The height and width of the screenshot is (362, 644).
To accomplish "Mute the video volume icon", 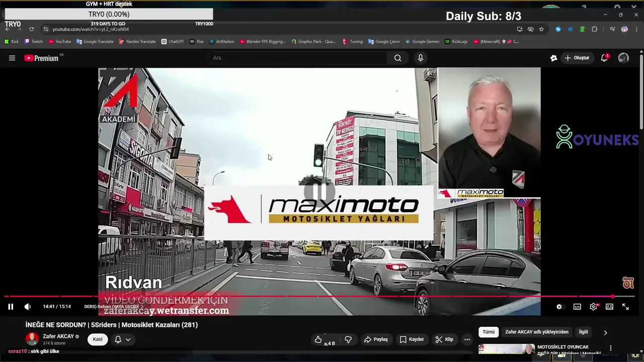I will point(28,307).
